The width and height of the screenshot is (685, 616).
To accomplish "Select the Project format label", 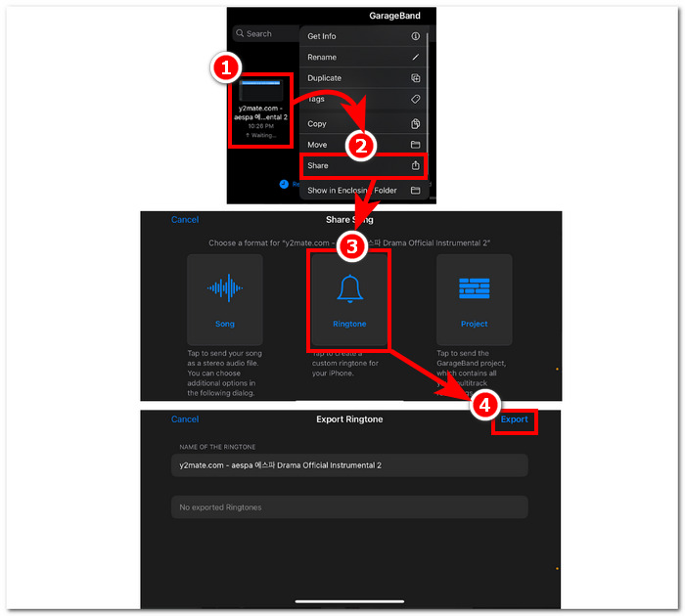I will click(474, 324).
